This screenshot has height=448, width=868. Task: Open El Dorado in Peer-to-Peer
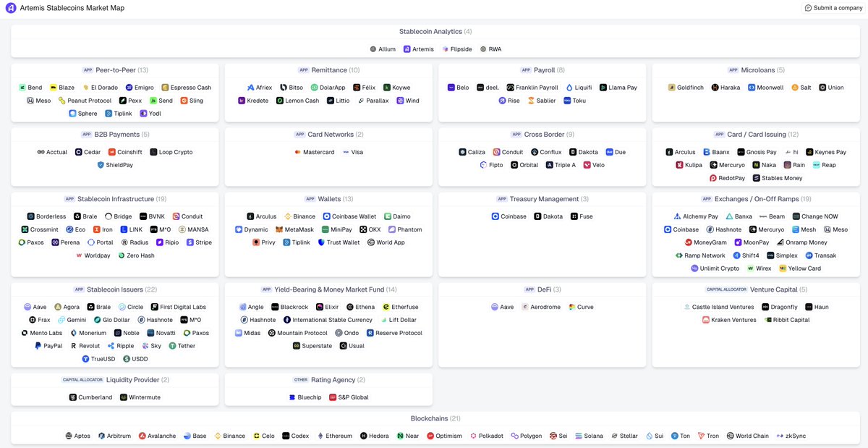(x=100, y=88)
